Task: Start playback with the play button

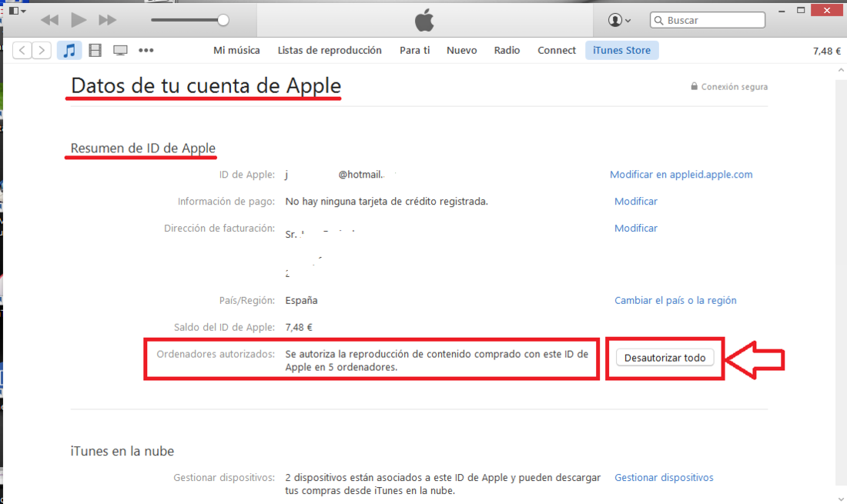Action: pyautogui.click(x=79, y=20)
